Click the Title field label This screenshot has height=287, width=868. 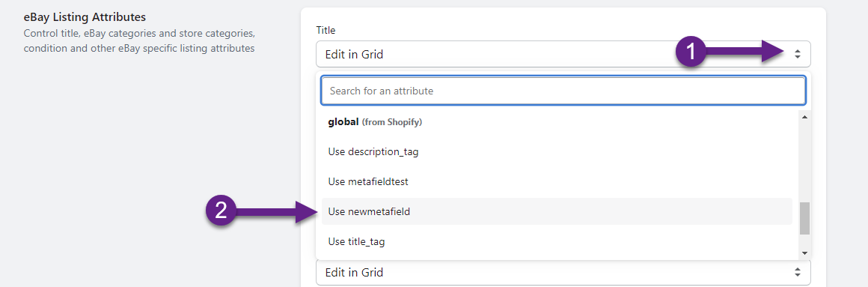tap(325, 30)
